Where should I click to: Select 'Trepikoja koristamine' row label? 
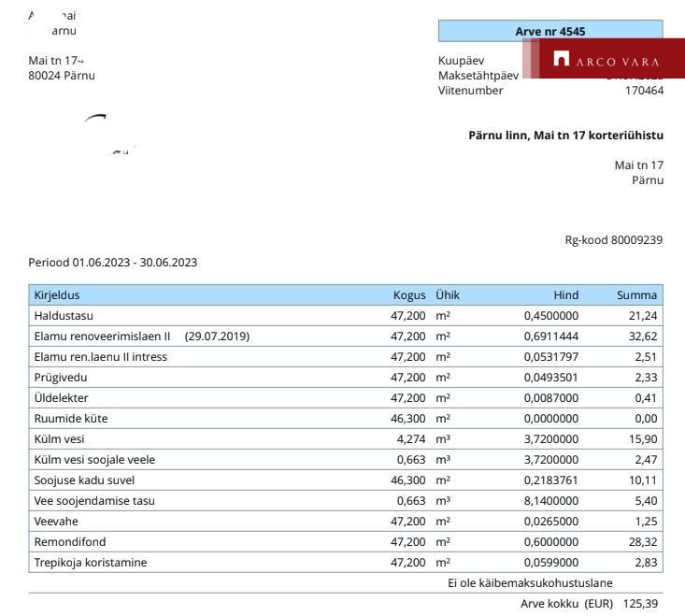(x=91, y=563)
